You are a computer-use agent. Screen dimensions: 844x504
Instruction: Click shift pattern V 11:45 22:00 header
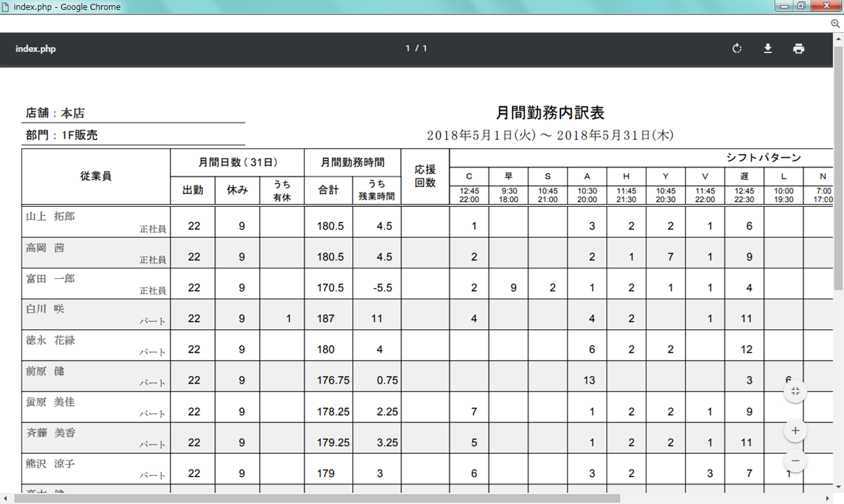pos(705,187)
